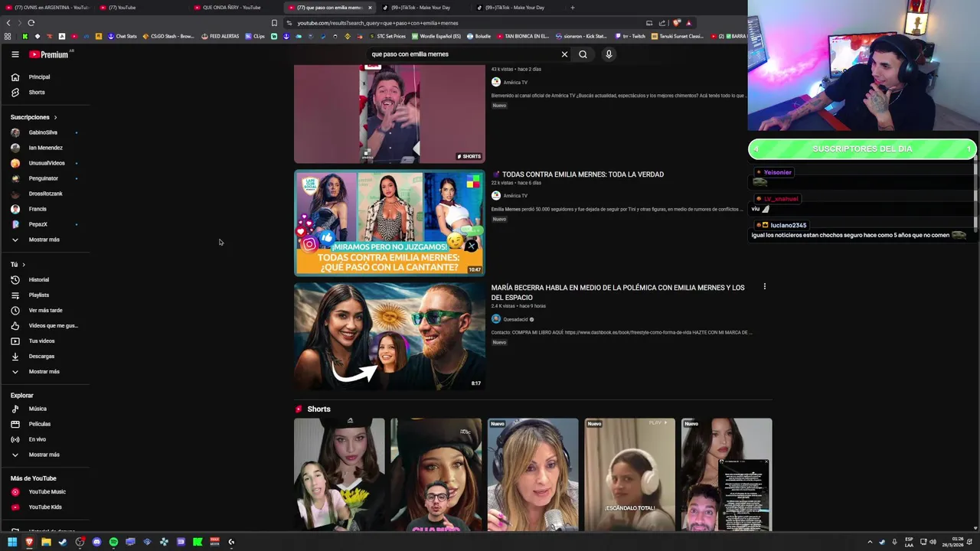Open YouTube Kids link

coord(44,507)
